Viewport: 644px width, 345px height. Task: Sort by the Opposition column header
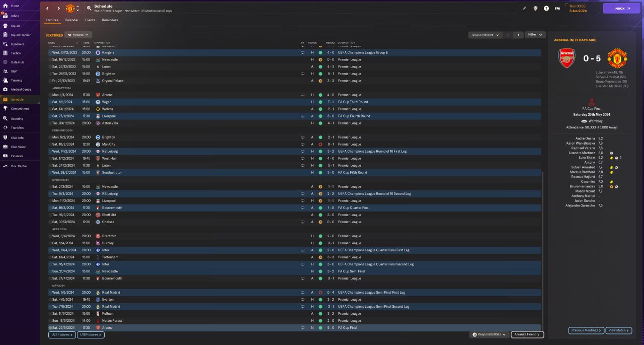point(102,43)
